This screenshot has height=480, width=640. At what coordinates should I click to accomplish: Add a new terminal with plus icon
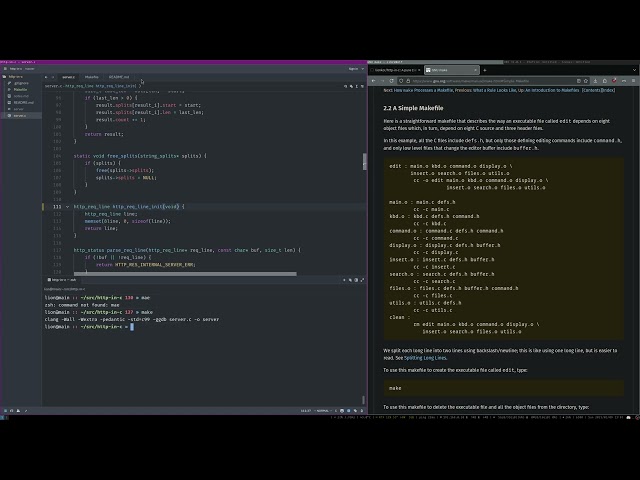[344, 280]
